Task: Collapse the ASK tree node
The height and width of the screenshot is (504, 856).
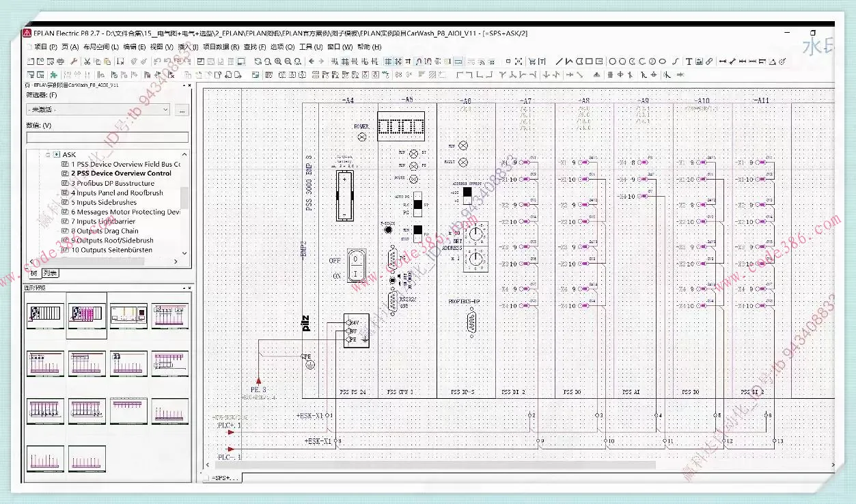Action: 49,155
